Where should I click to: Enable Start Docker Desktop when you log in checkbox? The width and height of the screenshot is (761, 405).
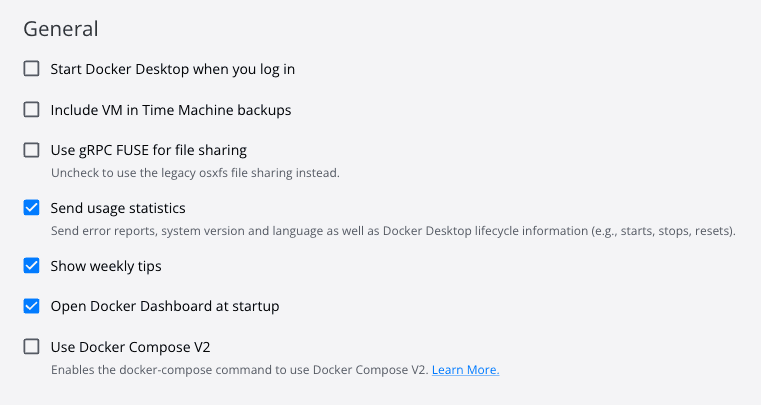click(32, 69)
